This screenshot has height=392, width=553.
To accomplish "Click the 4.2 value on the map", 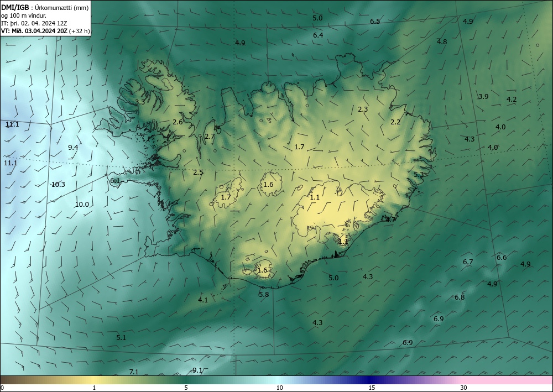I will (512, 100).
